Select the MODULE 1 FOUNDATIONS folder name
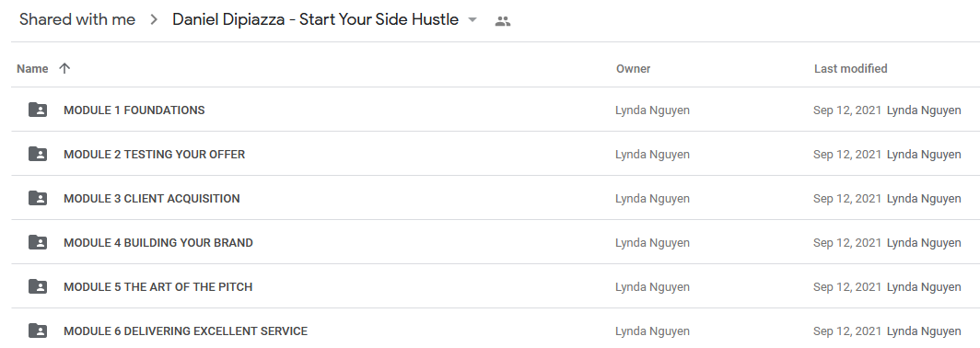 pos(134,110)
